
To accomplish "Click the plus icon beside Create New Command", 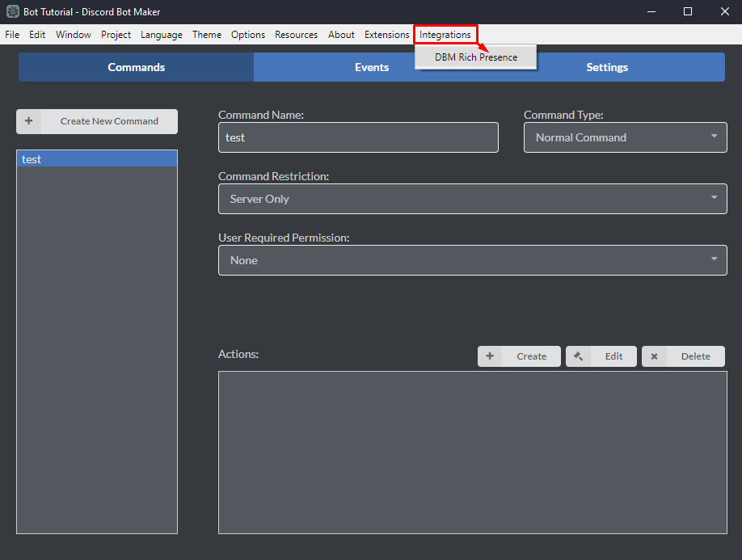I will tap(29, 121).
